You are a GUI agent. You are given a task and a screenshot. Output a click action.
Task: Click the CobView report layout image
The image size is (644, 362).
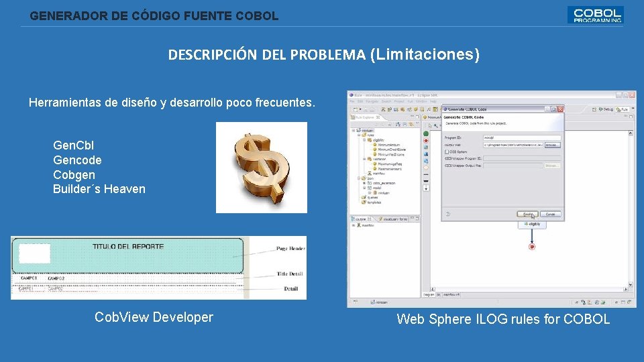(x=158, y=267)
